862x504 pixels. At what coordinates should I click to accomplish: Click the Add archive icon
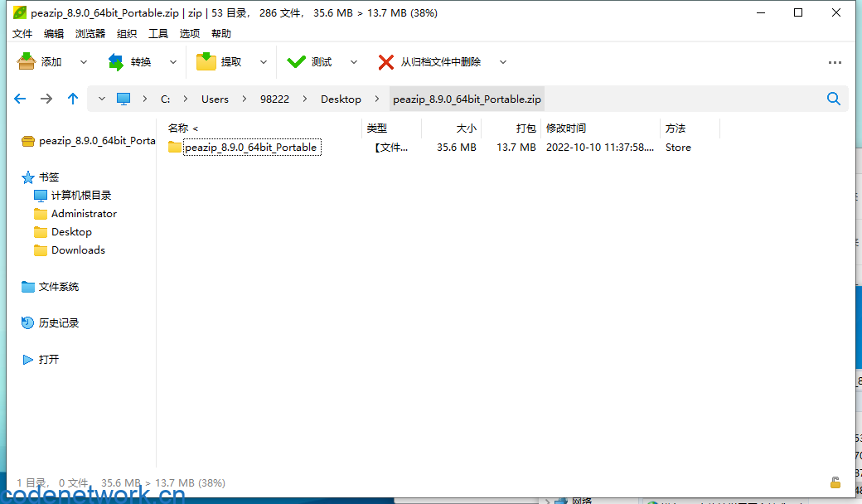(27, 61)
